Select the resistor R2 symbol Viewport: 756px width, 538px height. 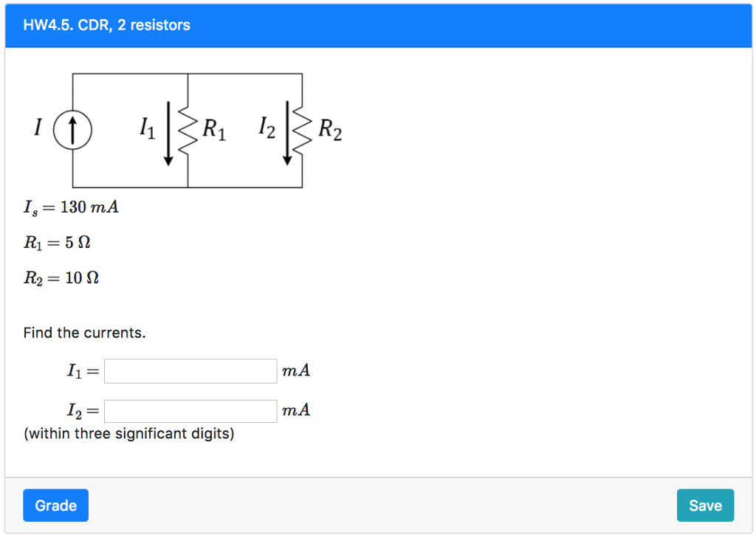pyautogui.click(x=303, y=131)
